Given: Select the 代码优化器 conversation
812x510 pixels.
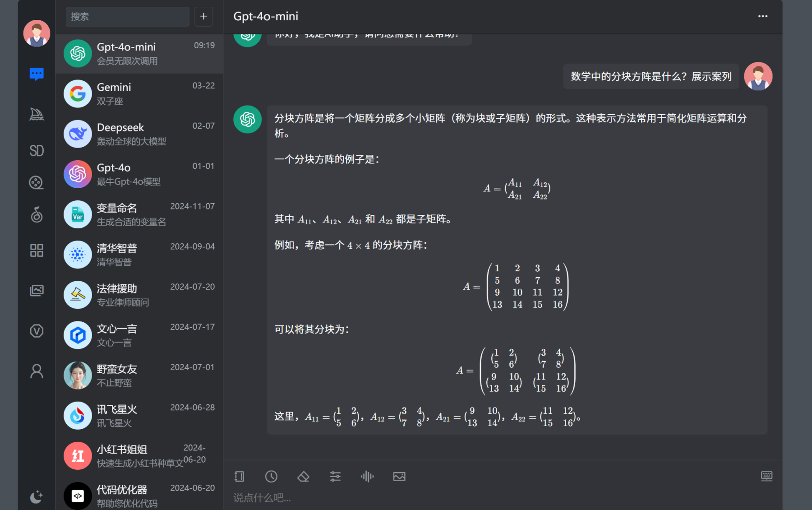Looking at the screenshot, I should [x=139, y=493].
